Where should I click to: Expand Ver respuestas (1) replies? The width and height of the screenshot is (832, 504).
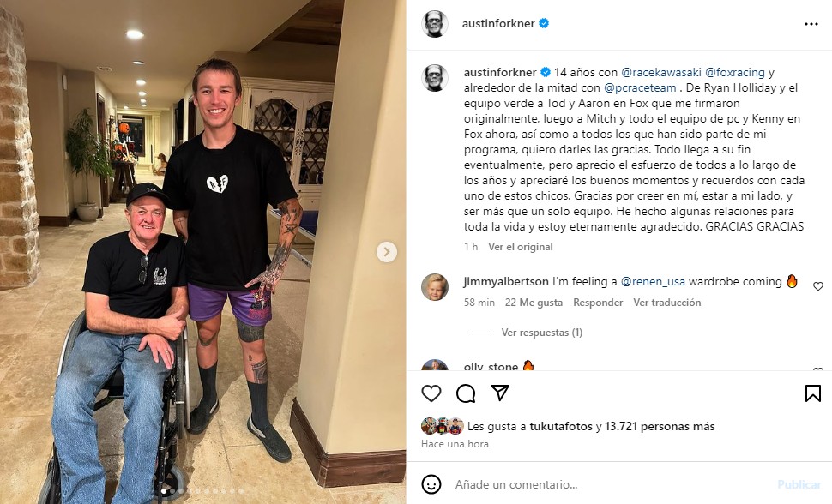tap(542, 333)
